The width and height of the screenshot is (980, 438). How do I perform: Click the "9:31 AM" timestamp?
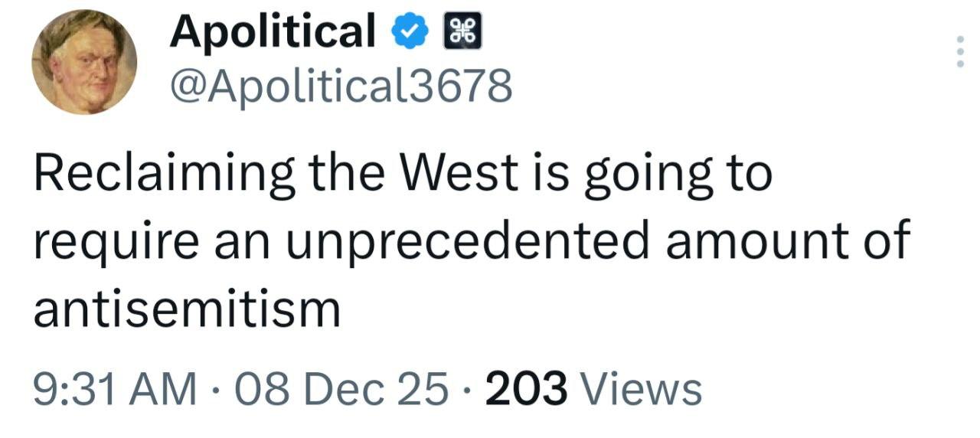point(115,388)
